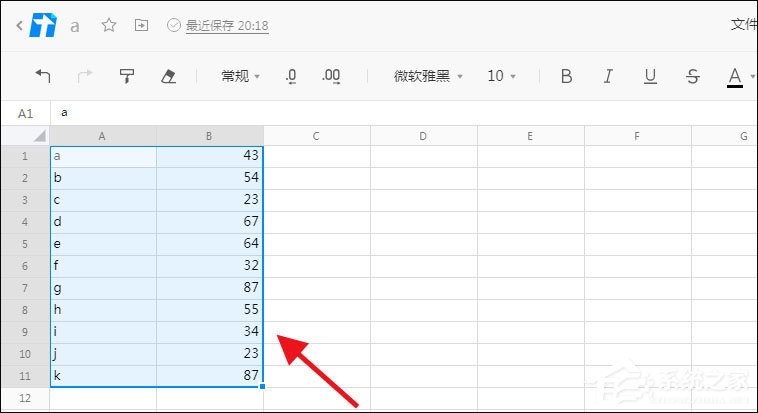Toggle strikethrough formatting
The image size is (758, 413).
pos(693,76)
